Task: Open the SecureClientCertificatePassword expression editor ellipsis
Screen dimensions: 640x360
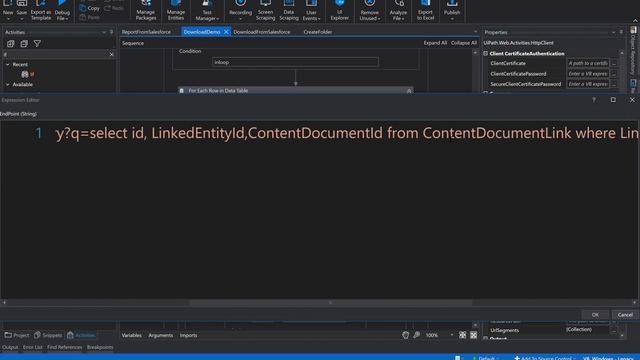Action: click(614, 84)
